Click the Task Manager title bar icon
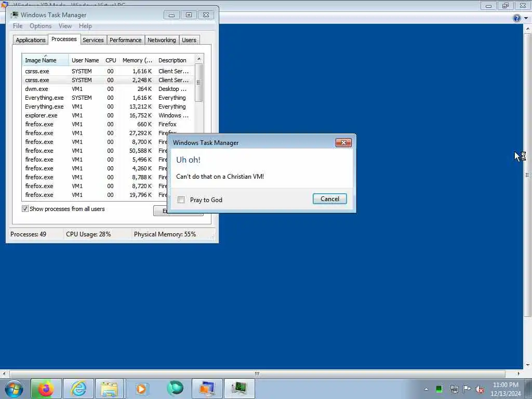The width and height of the screenshot is (532, 399). tap(15, 15)
